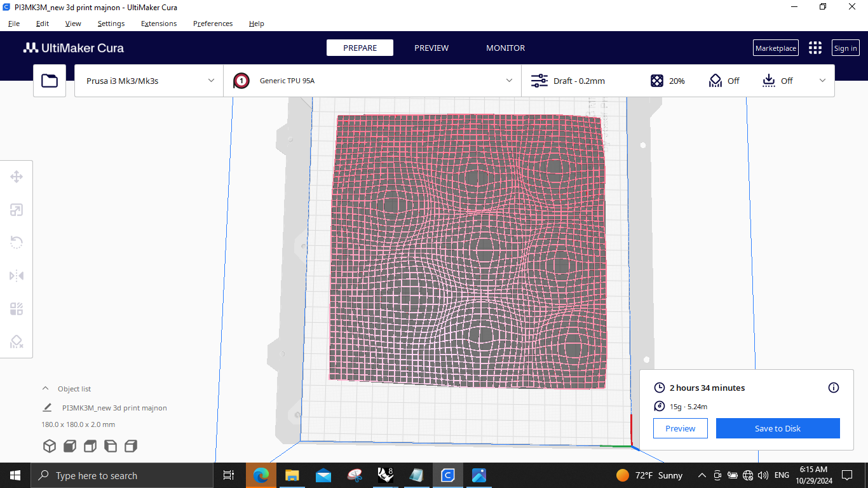Click the clock icon by print time
868x488 pixels.
coord(660,388)
